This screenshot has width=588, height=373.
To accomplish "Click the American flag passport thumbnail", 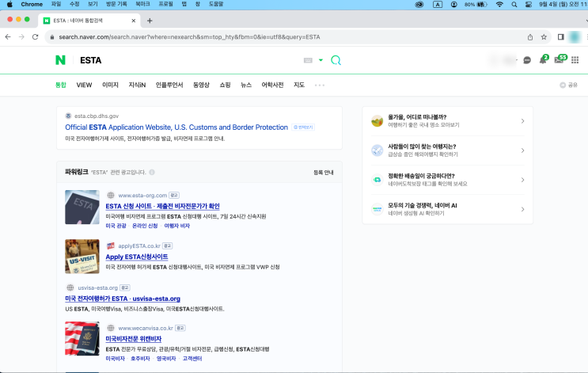I will tap(82, 338).
